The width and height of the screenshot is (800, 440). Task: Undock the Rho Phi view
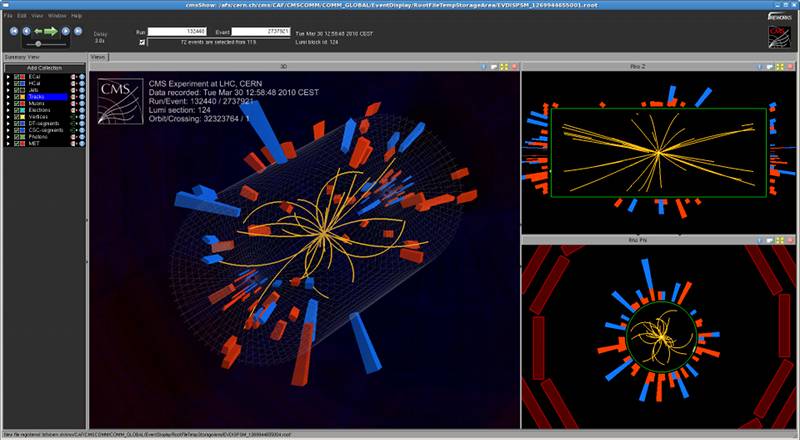pos(770,239)
